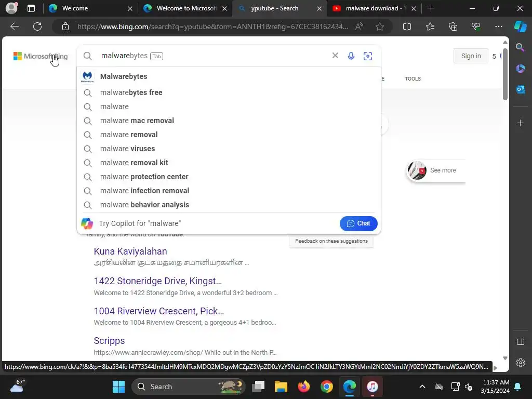Click the page vertical scrollbar thumb
This screenshot has width=532, height=399.
pos(505,74)
